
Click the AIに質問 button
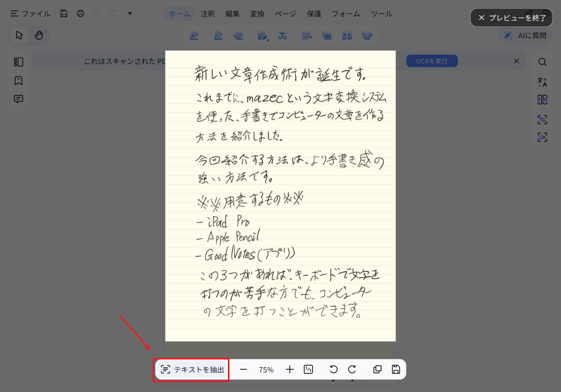pyautogui.click(x=525, y=36)
